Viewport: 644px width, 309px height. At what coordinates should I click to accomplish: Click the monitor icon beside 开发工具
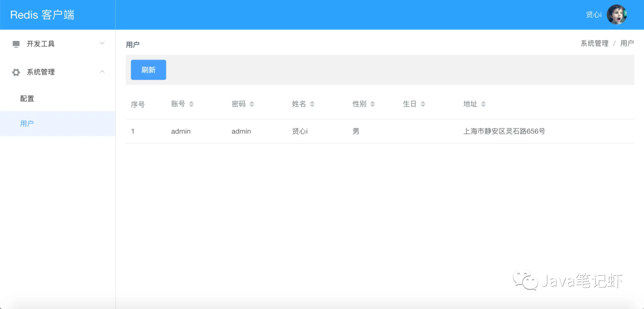(16, 44)
